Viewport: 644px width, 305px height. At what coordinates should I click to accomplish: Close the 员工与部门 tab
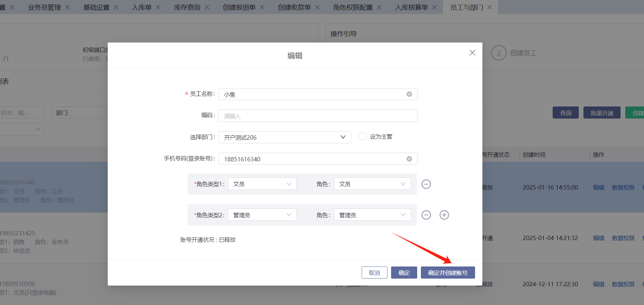(x=489, y=7)
